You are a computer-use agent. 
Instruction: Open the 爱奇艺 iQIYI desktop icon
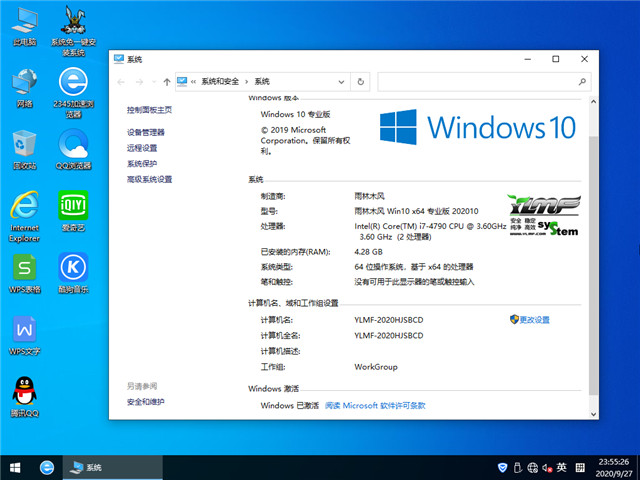coord(73,211)
